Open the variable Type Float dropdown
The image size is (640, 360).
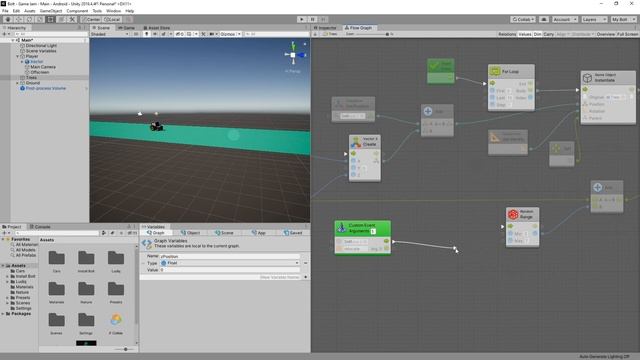click(230, 263)
